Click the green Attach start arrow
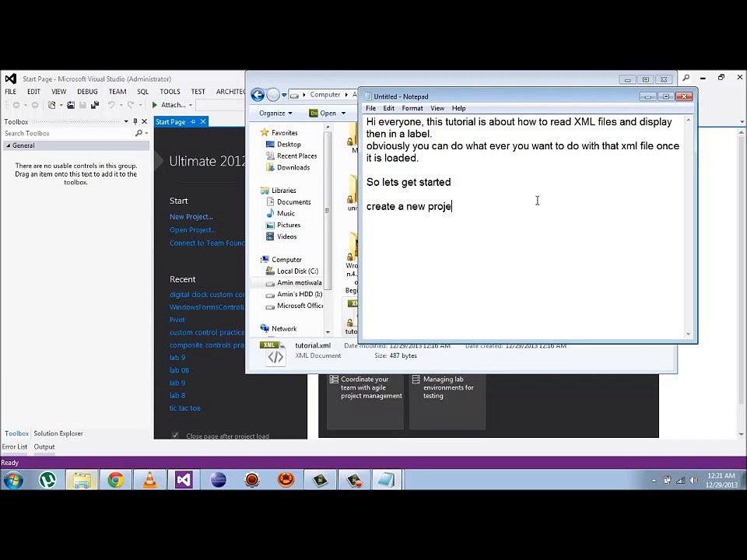Image resolution: width=747 pixels, height=560 pixels. pyautogui.click(x=154, y=105)
